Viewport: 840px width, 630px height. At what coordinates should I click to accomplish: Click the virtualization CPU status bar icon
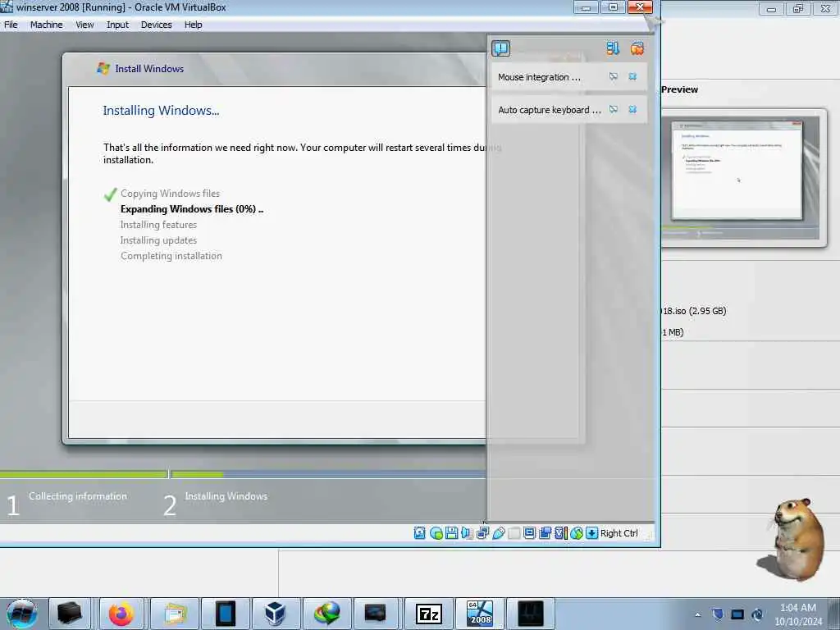tap(561, 533)
